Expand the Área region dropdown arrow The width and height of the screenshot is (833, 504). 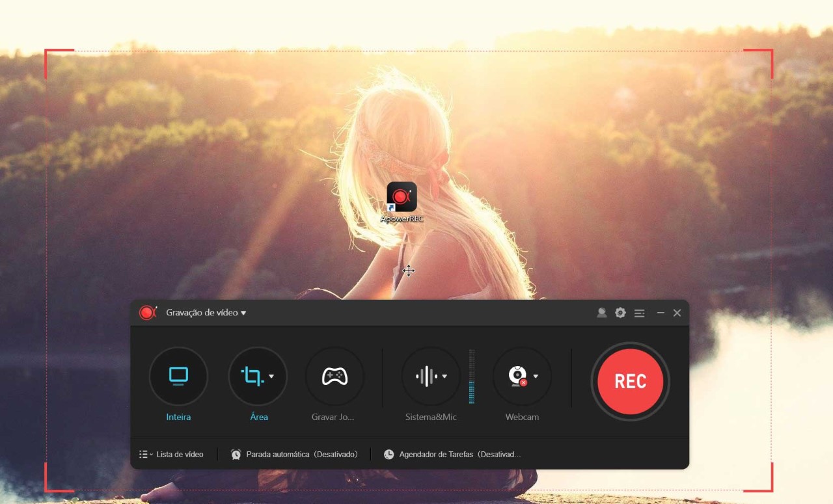(x=271, y=376)
